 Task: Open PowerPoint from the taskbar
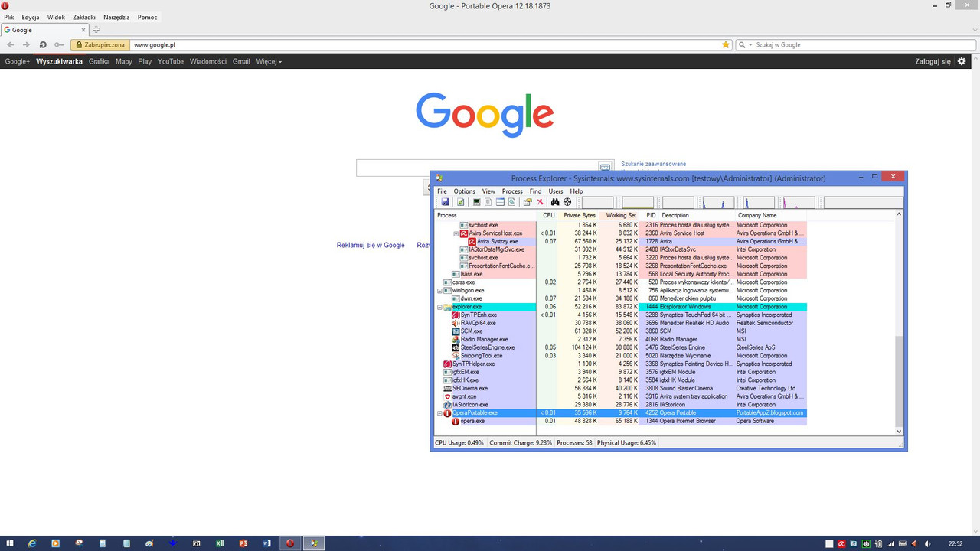tap(243, 543)
